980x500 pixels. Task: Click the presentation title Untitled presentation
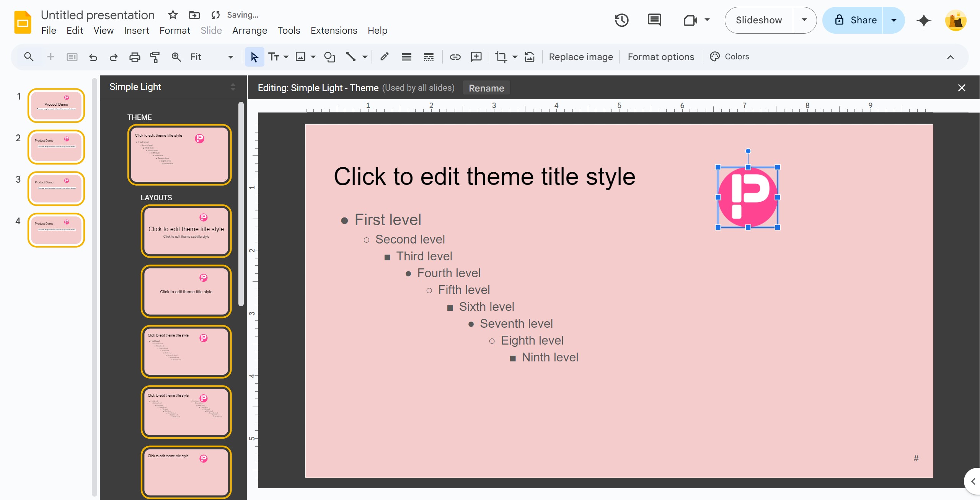coord(98,15)
